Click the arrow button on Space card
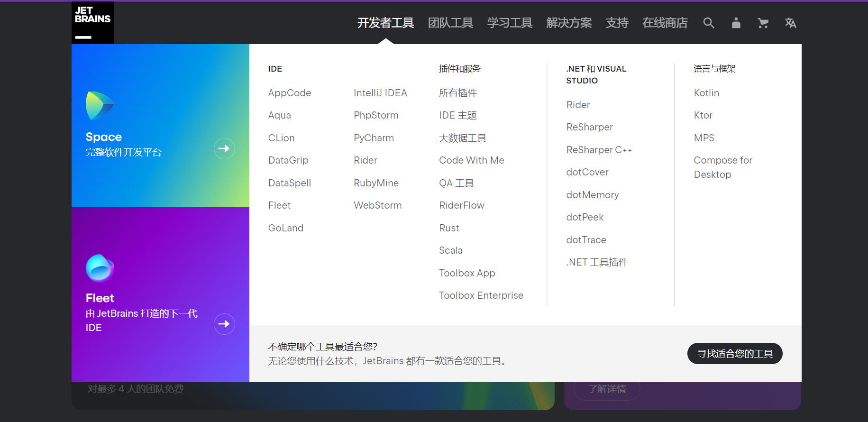The width and height of the screenshot is (868, 422). click(x=224, y=149)
